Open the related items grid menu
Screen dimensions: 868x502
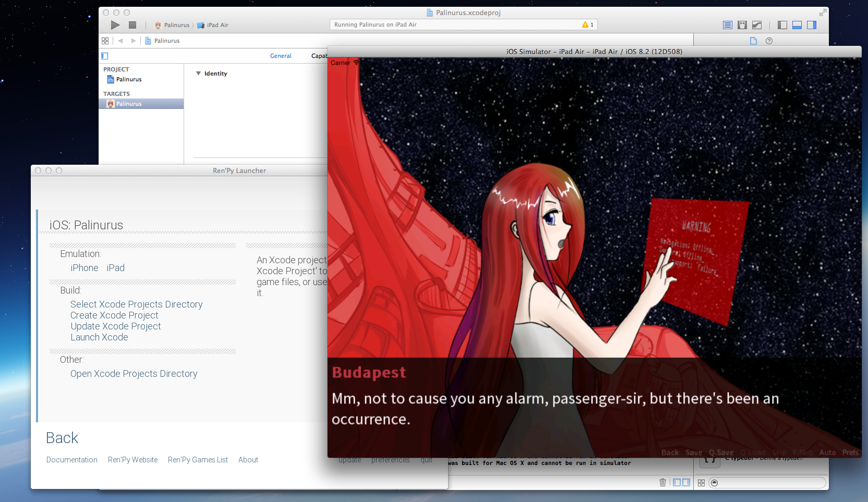(105, 41)
